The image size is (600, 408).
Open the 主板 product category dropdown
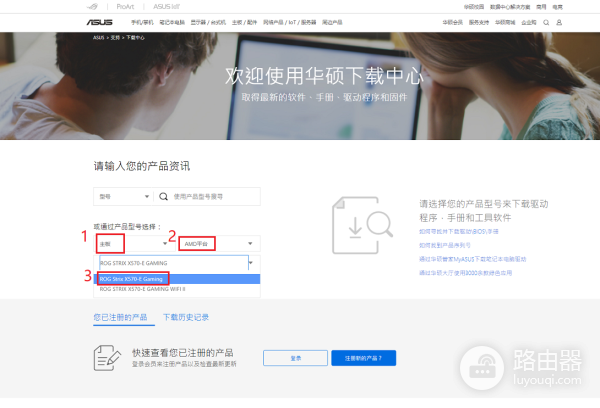[x=133, y=243]
